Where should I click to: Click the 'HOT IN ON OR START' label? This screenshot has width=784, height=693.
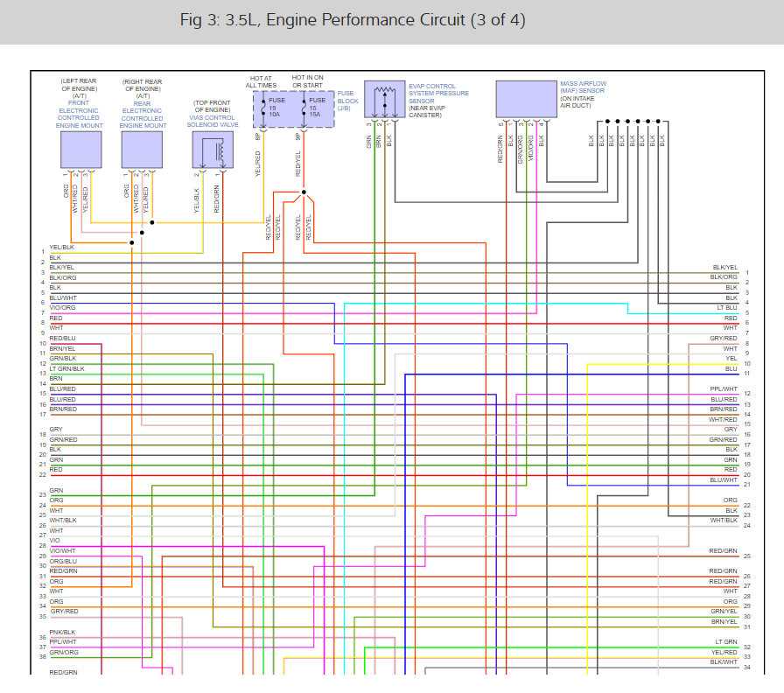click(x=307, y=81)
